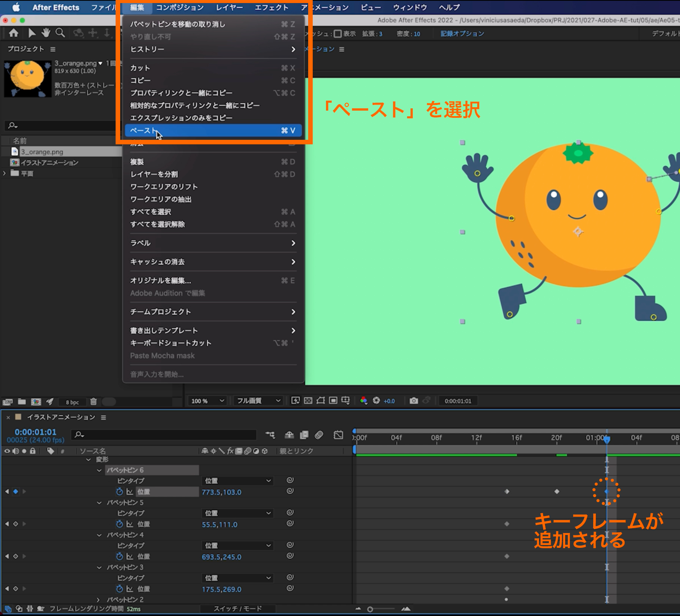Screen dimensions: 680x616
Task: Collapse the パペットピン 4 group
Action: tap(99, 535)
